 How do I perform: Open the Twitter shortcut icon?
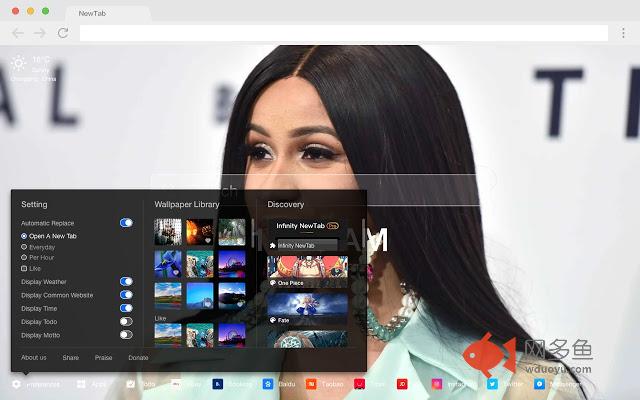click(x=492, y=384)
